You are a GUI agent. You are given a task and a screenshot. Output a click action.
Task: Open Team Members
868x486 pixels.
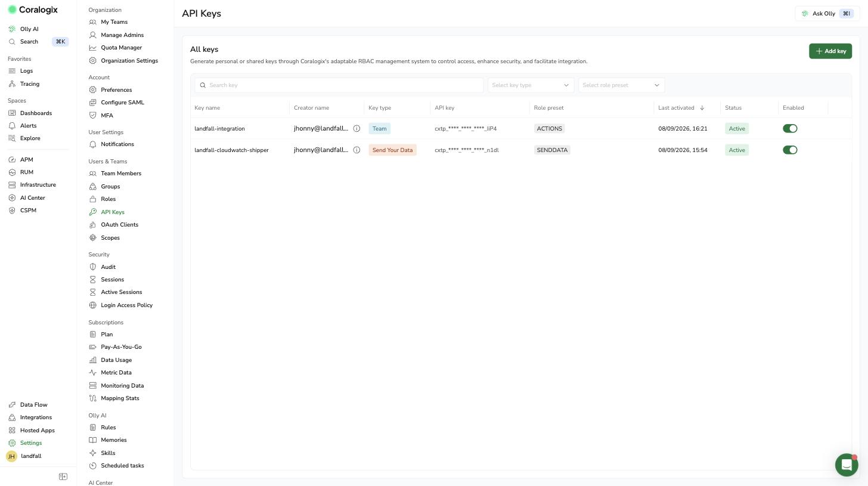[x=115, y=174]
